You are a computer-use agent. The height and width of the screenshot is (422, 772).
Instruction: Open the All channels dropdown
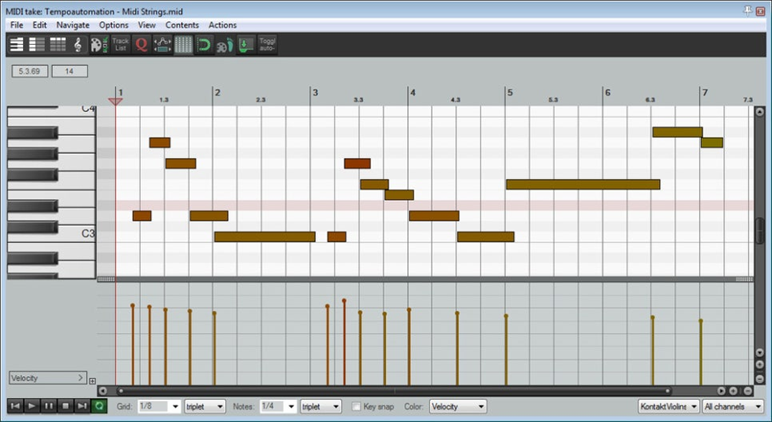[x=733, y=406]
